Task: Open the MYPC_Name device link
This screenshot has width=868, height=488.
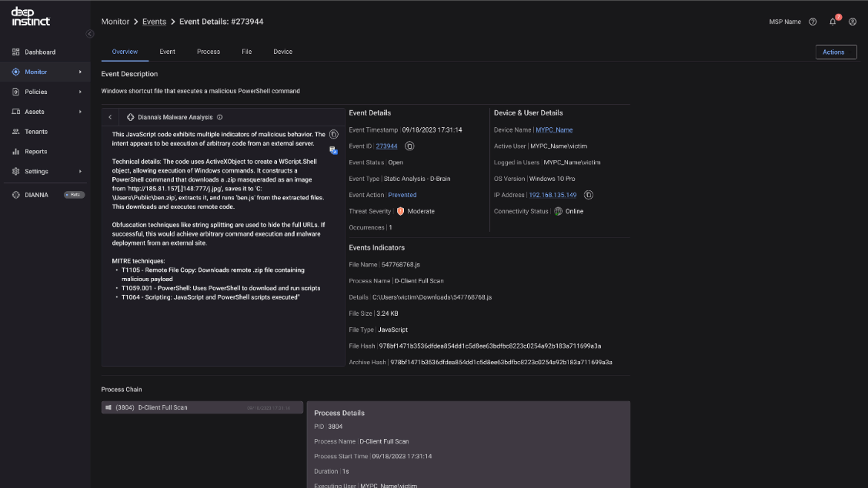Action: tap(554, 130)
